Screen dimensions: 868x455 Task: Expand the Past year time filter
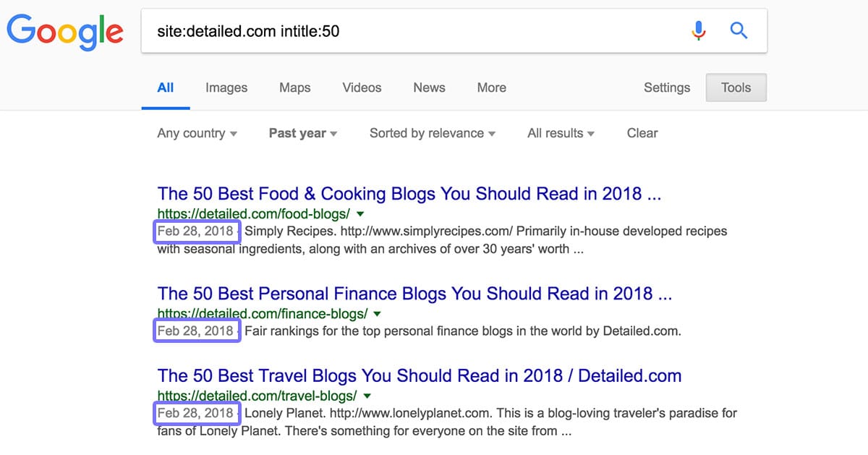303,133
